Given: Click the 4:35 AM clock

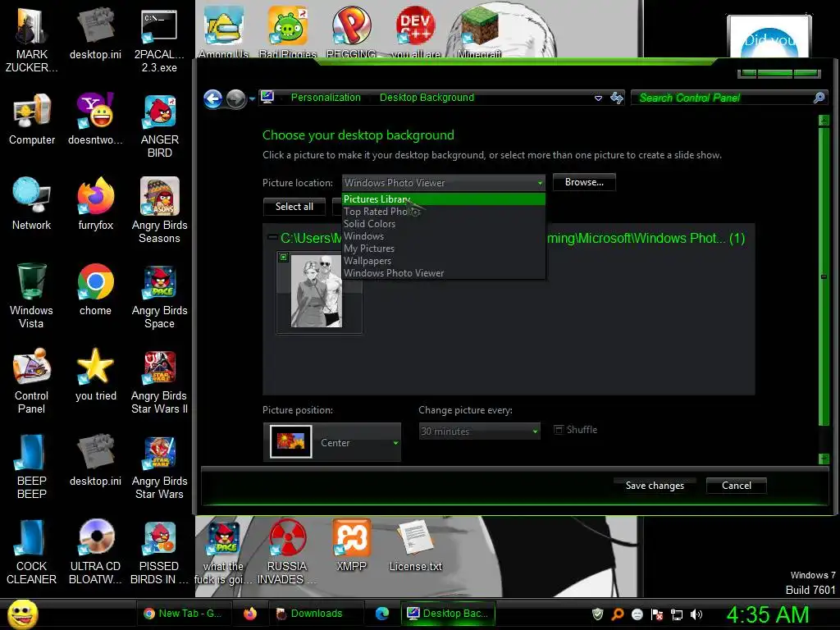Looking at the screenshot, I should 767,614.
